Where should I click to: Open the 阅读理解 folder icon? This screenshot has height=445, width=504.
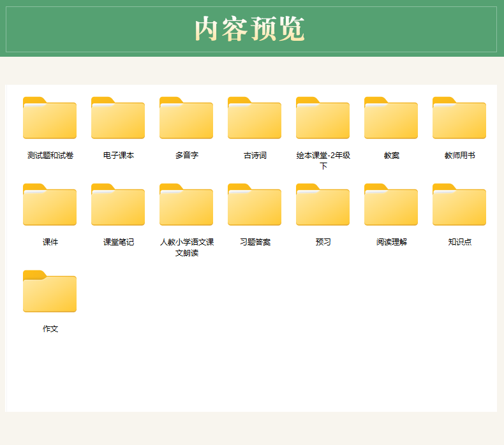391,205
